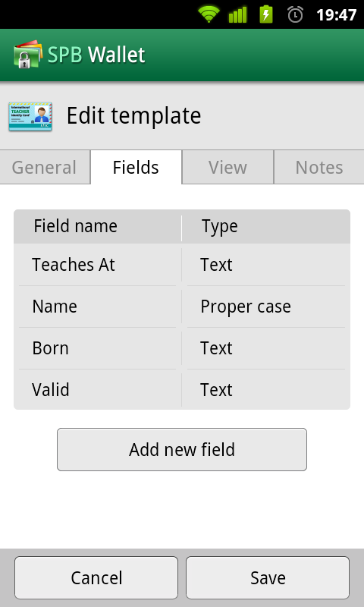
Task: Select the Name field row
Action: click(x=182, y=307)
